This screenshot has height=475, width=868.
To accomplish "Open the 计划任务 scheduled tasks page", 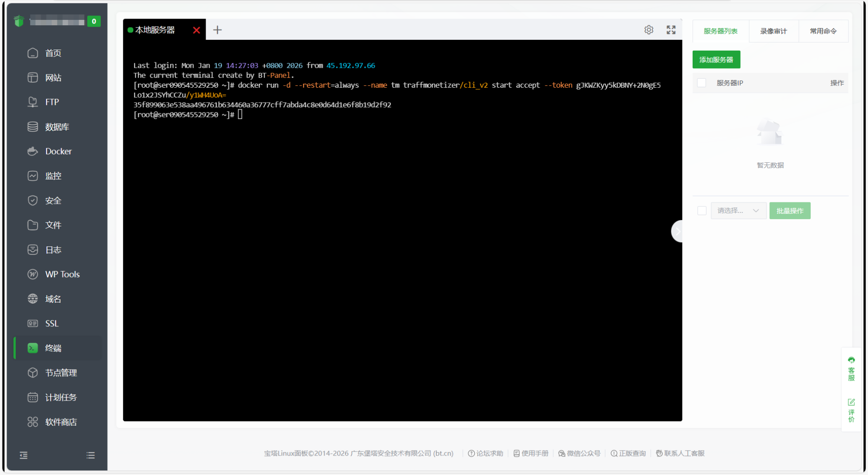I will [x=61, y=397].
